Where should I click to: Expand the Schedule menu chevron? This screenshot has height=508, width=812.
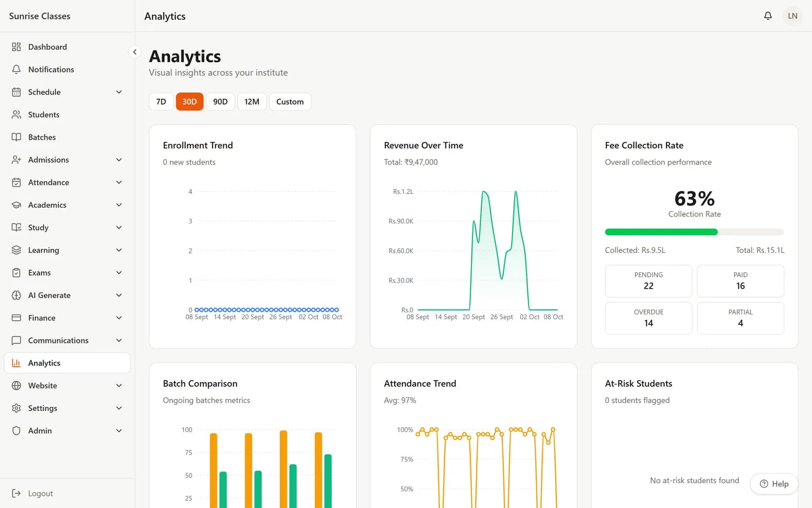coord(119,92)
